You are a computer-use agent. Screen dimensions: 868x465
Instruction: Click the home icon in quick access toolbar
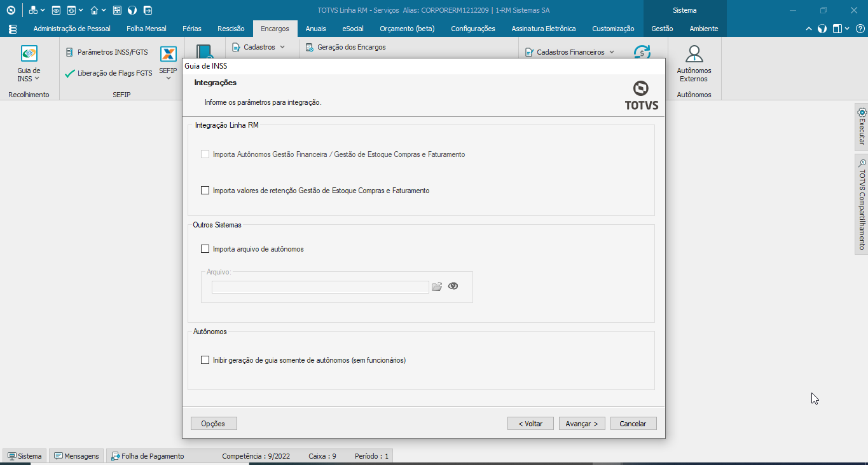[94, 10]
